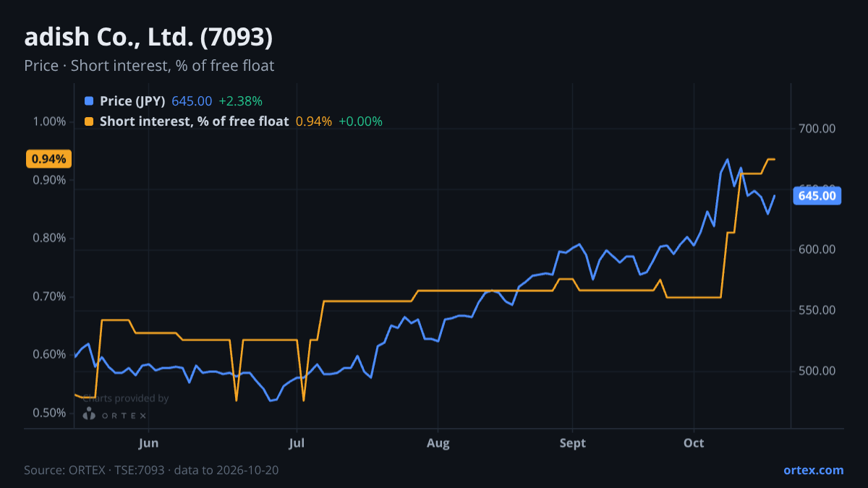
Task: Click the +0.00% short interest change value
Action: 360,121
